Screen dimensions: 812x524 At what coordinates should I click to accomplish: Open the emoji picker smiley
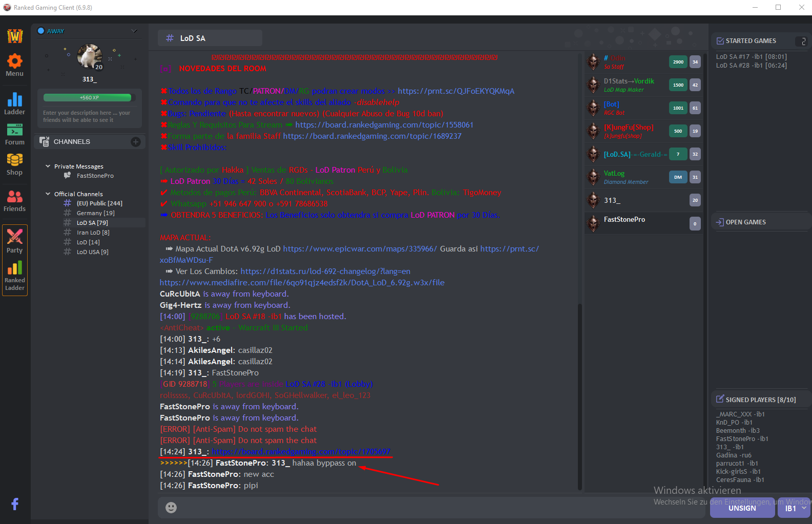point(171,507)
